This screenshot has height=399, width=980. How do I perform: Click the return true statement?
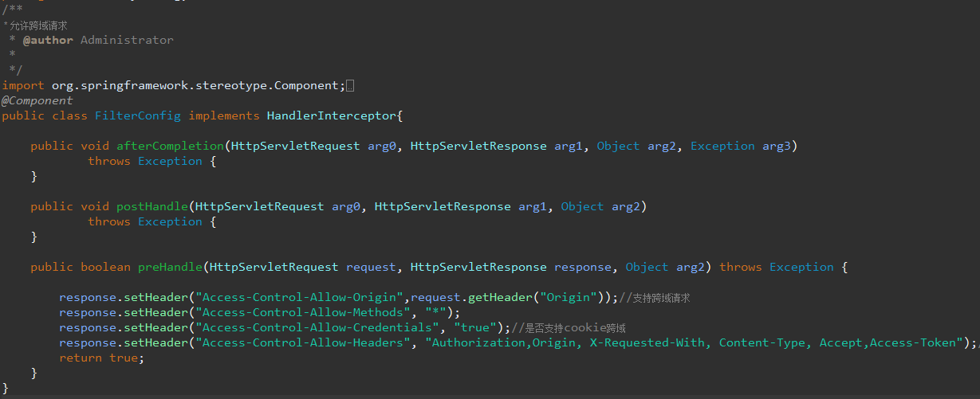100,358
